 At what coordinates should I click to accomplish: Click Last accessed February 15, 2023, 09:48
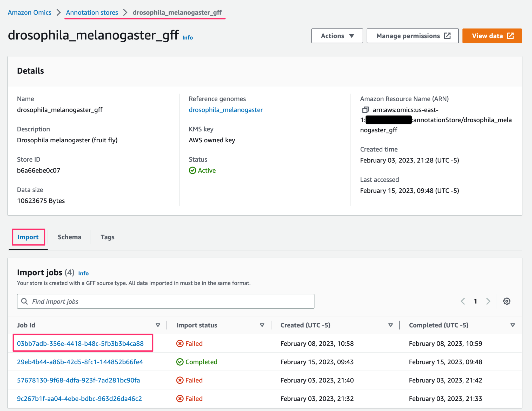tap(410, 191)
